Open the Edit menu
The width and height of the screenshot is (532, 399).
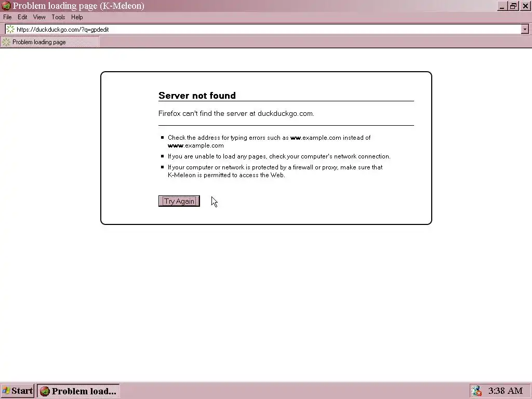pos(22,17)
